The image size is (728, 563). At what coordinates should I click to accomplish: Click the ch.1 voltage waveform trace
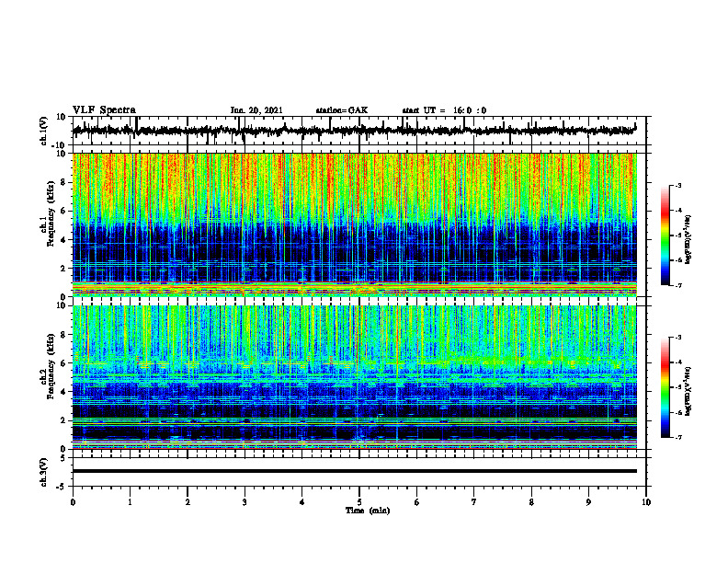pyautogui.click(x=354, y=131)
